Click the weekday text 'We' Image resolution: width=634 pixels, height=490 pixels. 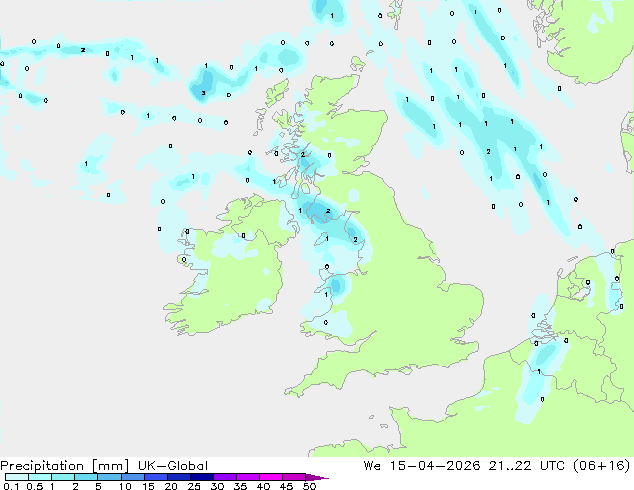click(372, 466)
